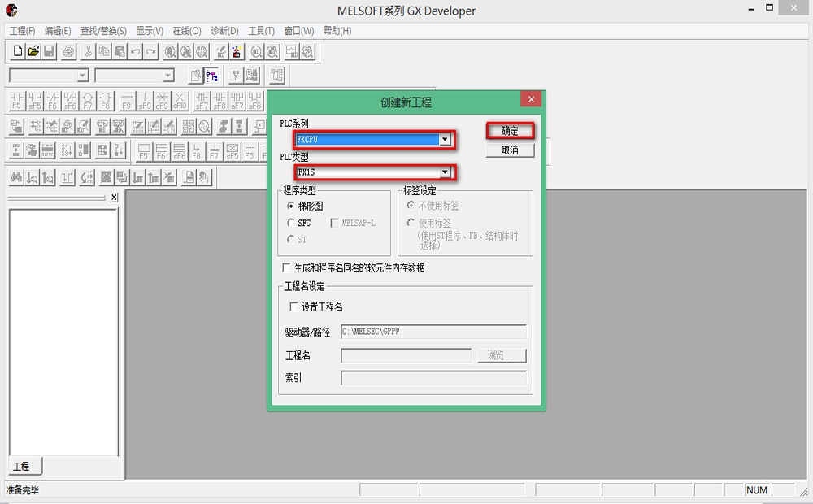Open the PLC类型 dropdown showing FX1S
Viewport: 813px width, 504px height.
point(445,172)
